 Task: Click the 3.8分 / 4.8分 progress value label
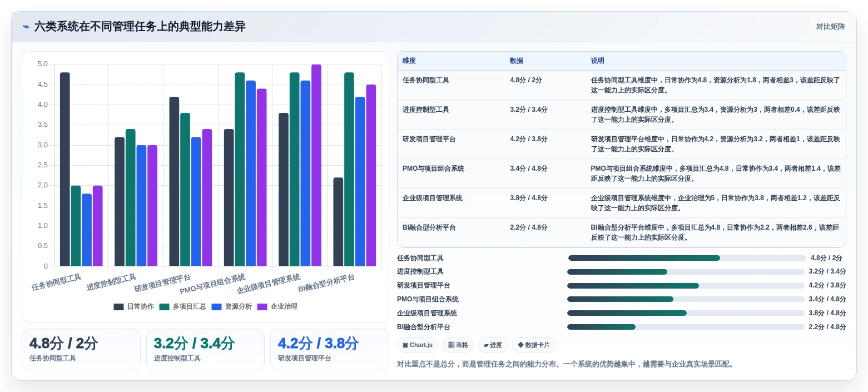coord(827,313)
